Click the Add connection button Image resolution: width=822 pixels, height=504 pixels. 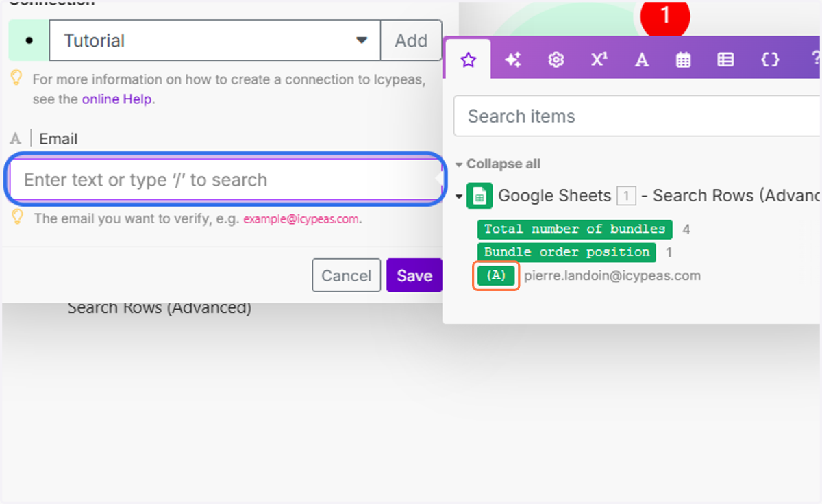coord(411,40)
